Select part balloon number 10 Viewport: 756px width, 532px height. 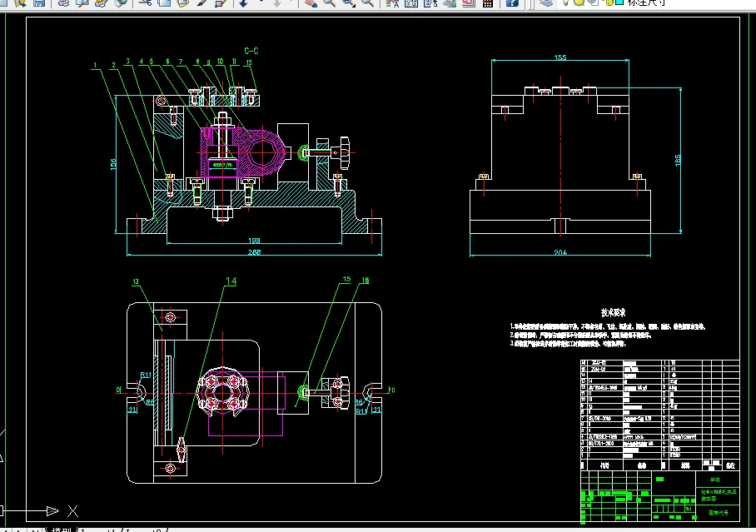pyautogui.click(x=220, y=62)
